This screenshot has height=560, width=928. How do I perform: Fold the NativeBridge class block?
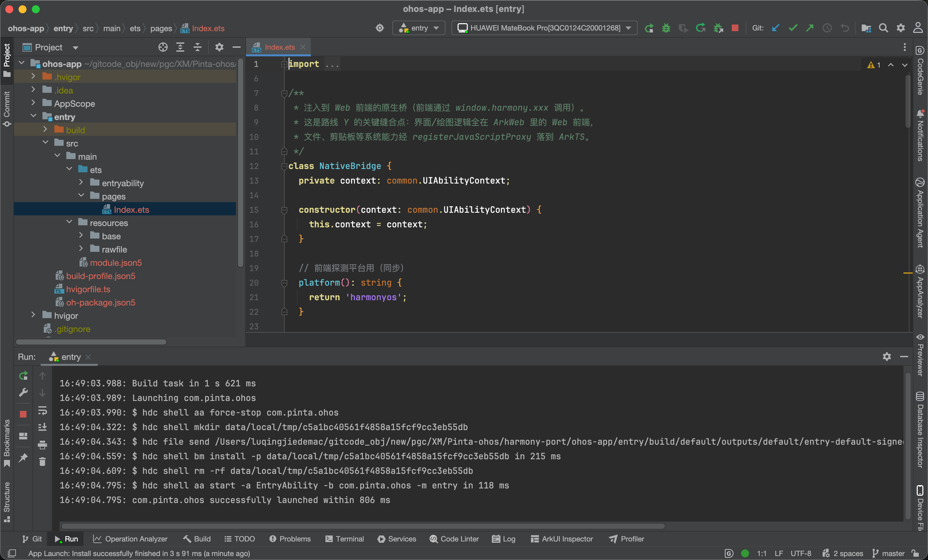click(x=284, y=166)
